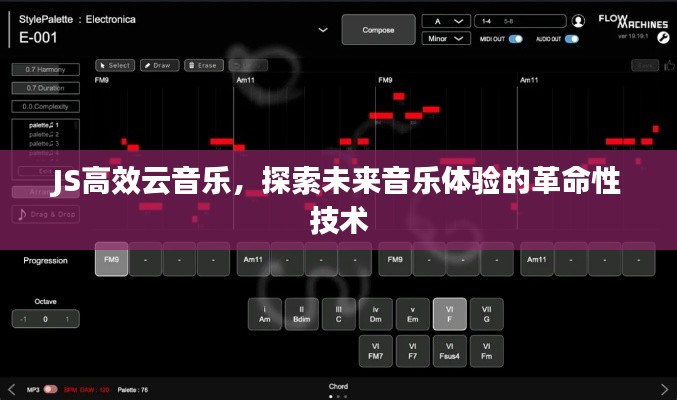Select palette 1 in the palette list
The width and height of the screenshot is (677, 400).
point(44,125)
